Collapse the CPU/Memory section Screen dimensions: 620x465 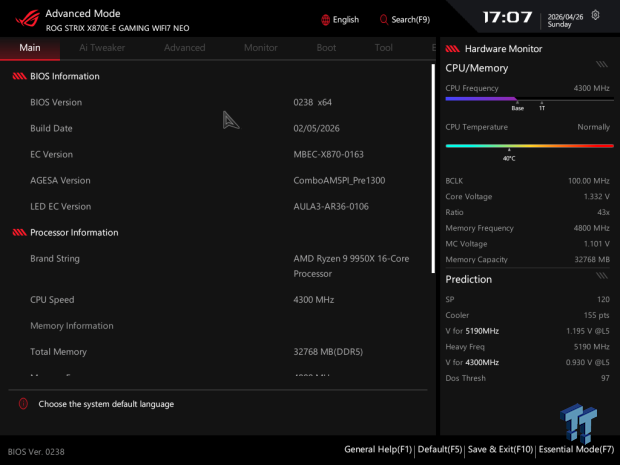click(x=602, y=64)
